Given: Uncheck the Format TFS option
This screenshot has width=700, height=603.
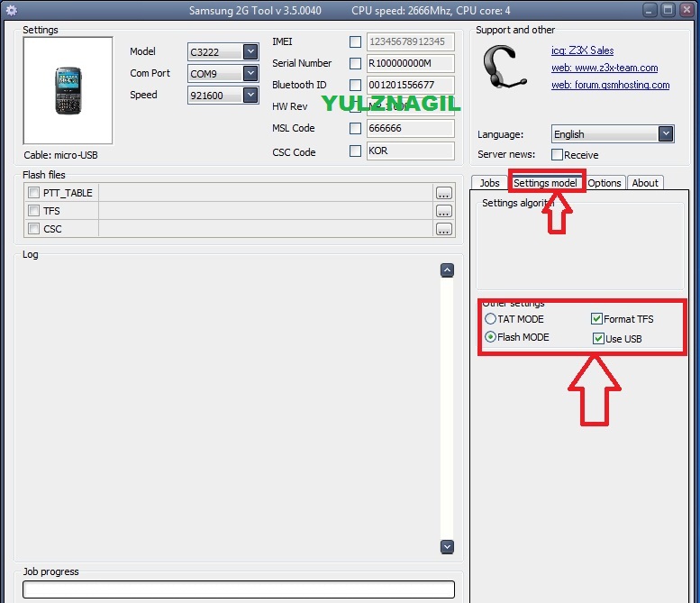Looking at the screenshot, I should point(597,318).
